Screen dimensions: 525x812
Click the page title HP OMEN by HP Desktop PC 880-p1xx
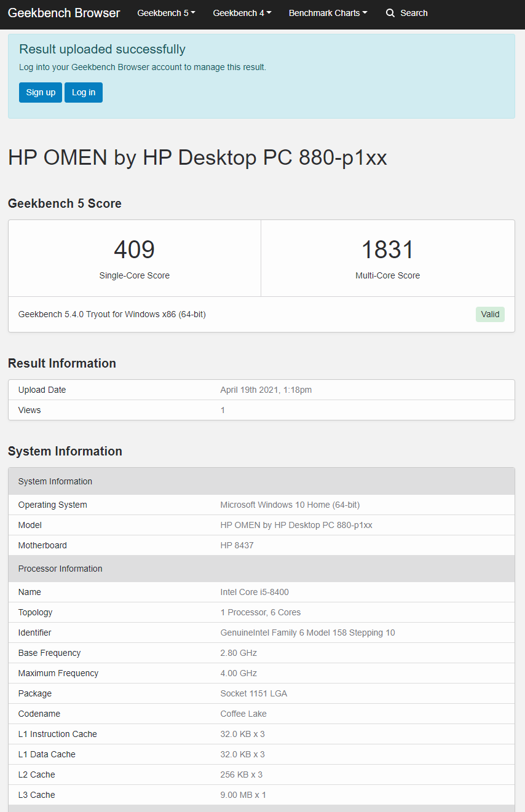(197, 158)
